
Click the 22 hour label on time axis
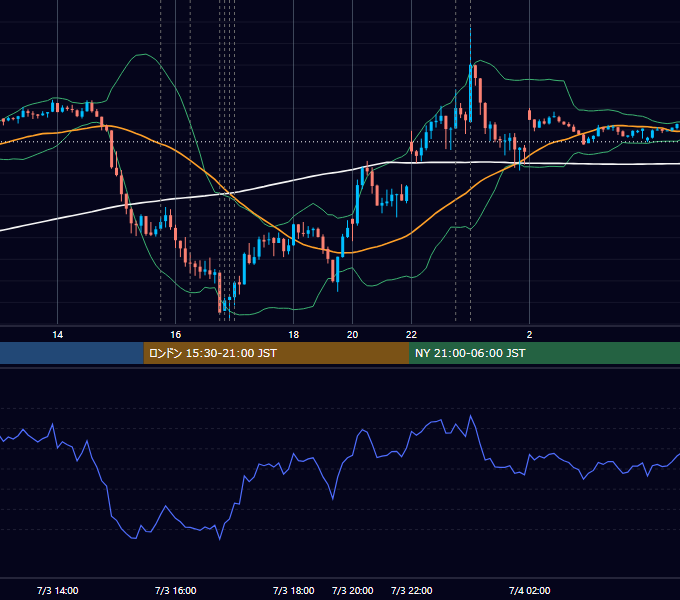pos(411,335)
